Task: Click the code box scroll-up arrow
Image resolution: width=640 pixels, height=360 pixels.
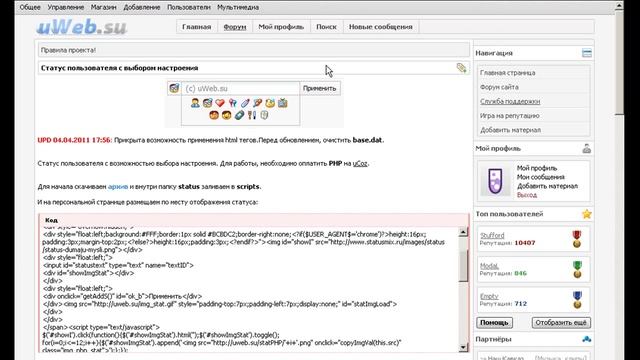Action: tap(463, 232)
